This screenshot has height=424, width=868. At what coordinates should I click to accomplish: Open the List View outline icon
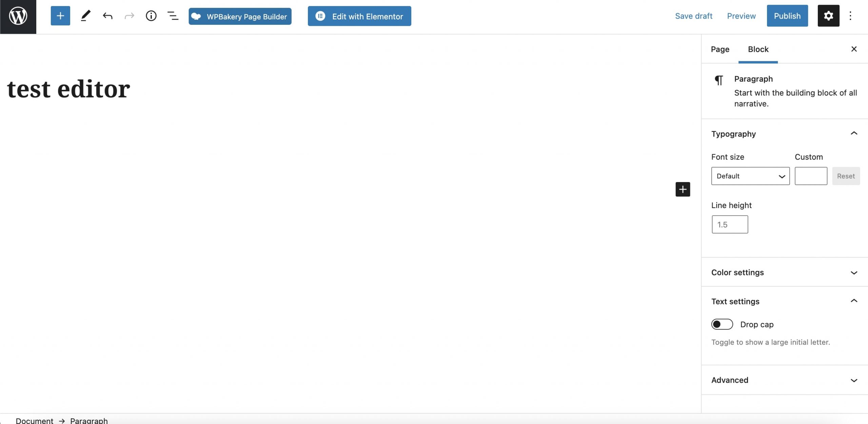tap(173, 16)
